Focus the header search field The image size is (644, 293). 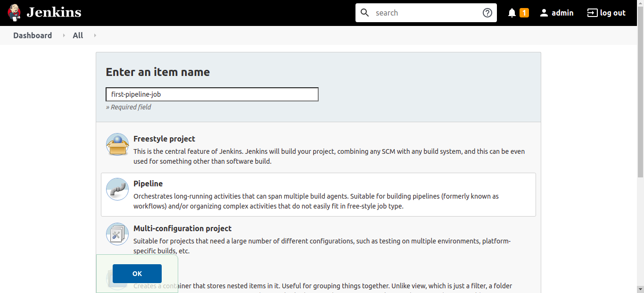pos(426,13)
